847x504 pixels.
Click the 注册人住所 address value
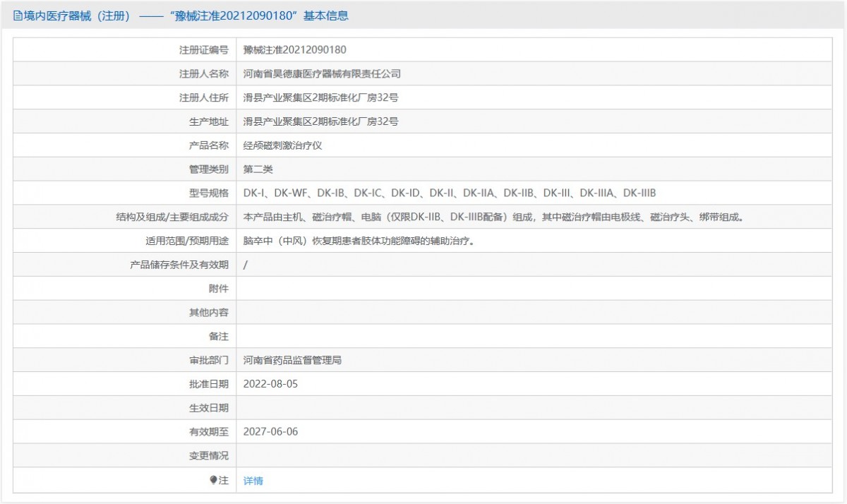pos(320,97)
